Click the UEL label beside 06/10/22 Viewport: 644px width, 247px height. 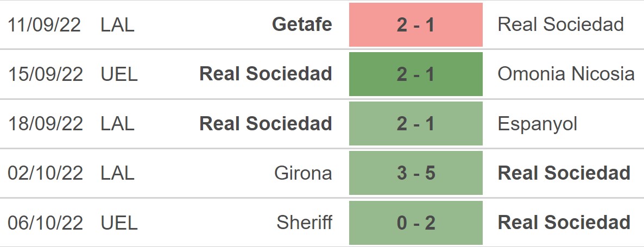[119, 223]
